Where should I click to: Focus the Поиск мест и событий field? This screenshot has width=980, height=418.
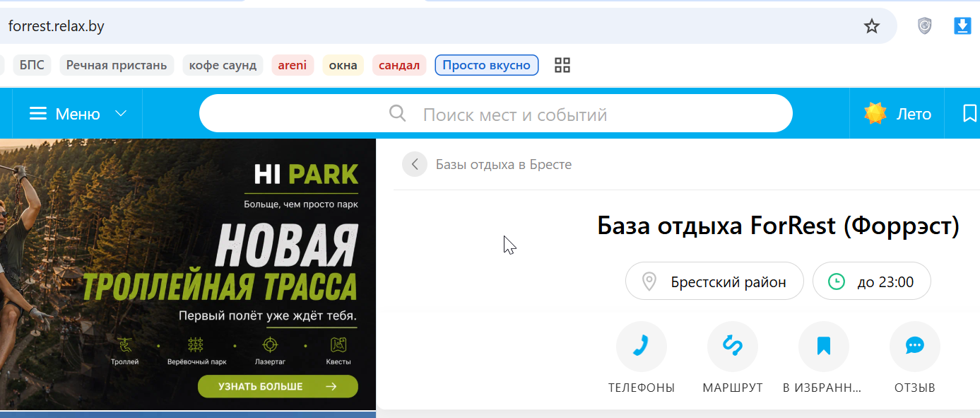[x=496, y=114]
